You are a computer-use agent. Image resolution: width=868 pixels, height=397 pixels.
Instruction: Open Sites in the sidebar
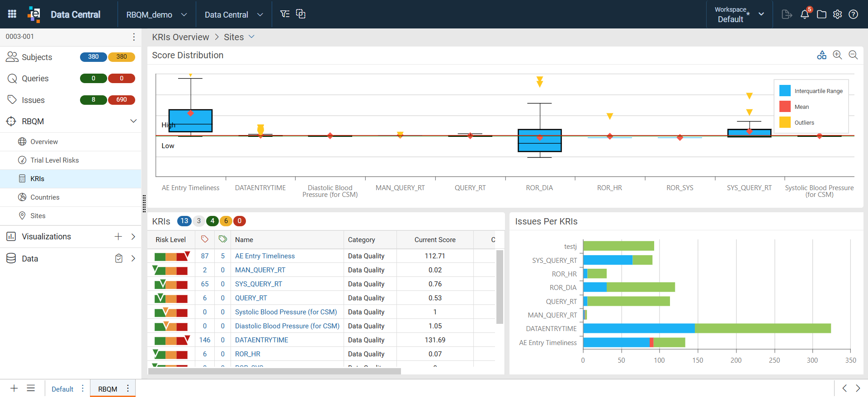(38, 215)
